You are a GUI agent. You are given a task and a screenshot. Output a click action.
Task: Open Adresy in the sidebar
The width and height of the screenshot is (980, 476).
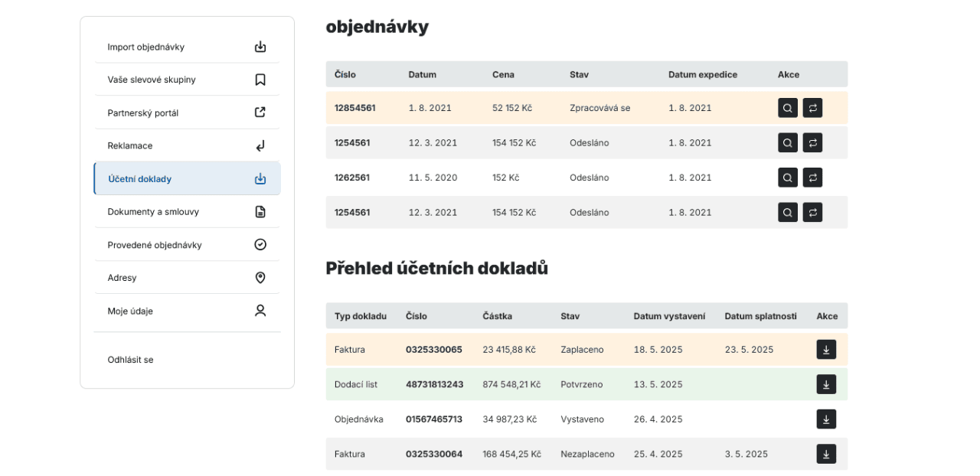click(x=187, y=278)
